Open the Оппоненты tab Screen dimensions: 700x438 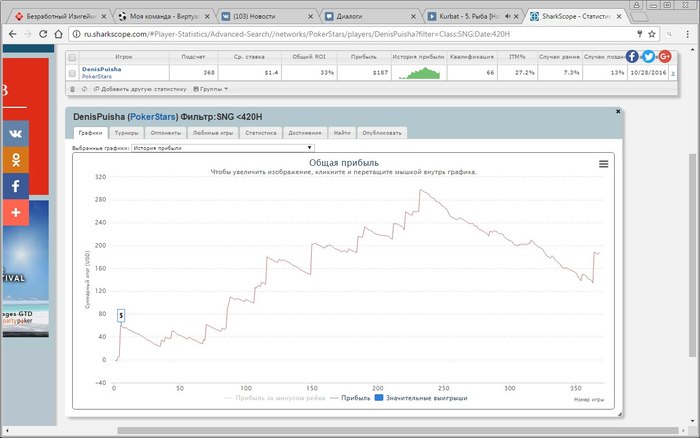point(166,133)
